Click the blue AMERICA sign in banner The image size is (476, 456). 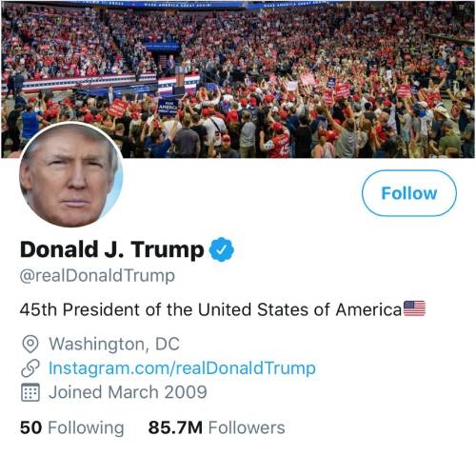pyautogui.click(x=168, y=107)
